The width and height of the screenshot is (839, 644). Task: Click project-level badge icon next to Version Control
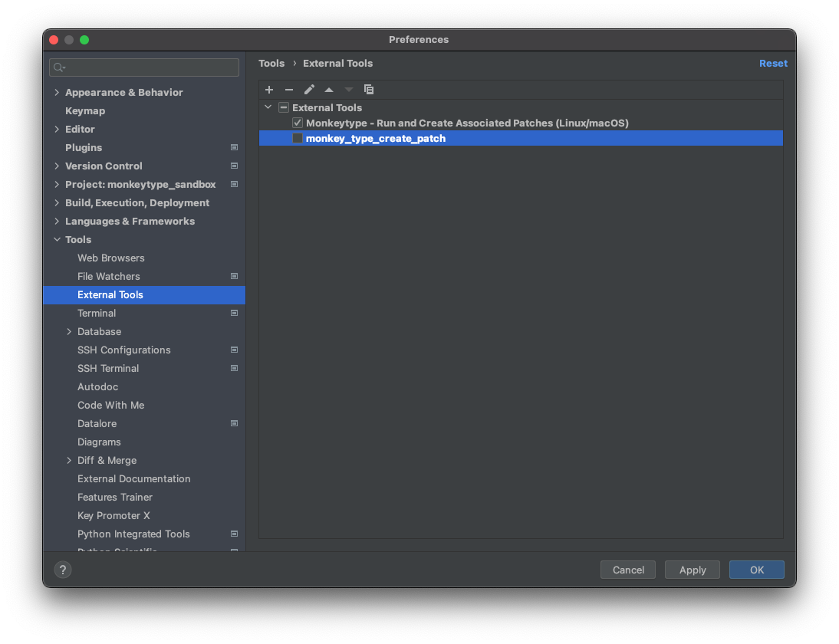point(234,166)
